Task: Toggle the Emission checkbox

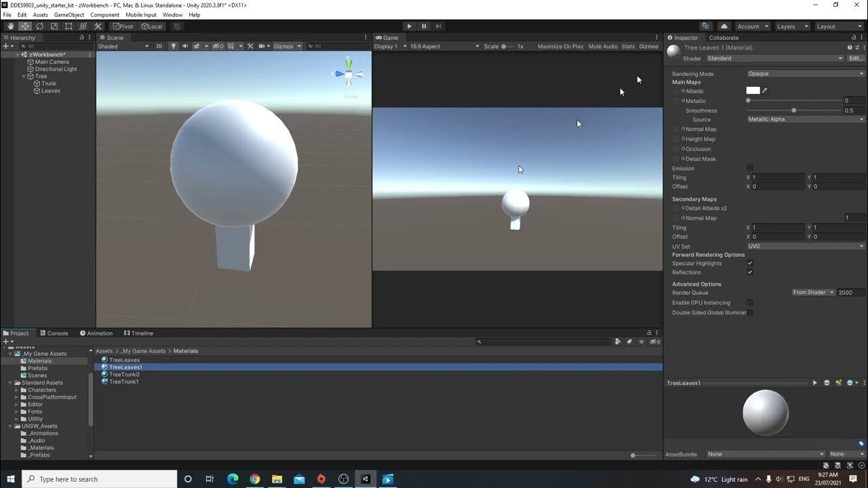Action: (x=750, y=168)
